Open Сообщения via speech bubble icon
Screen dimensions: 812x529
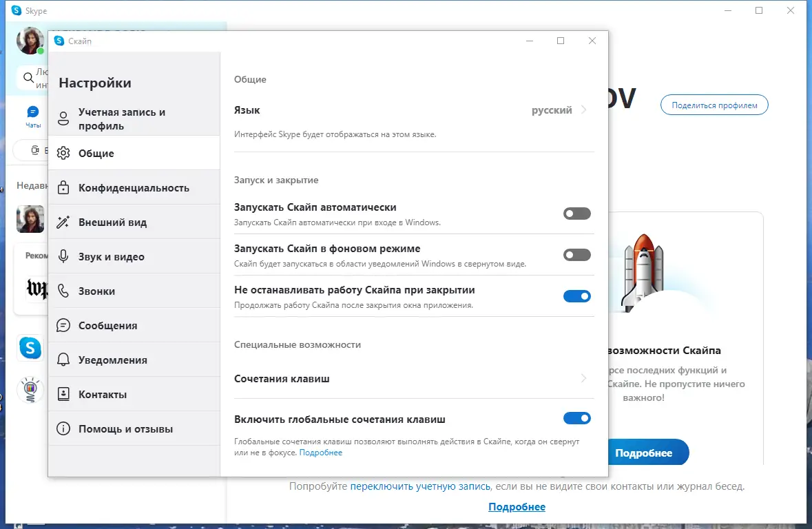click(x=63, y=325)
